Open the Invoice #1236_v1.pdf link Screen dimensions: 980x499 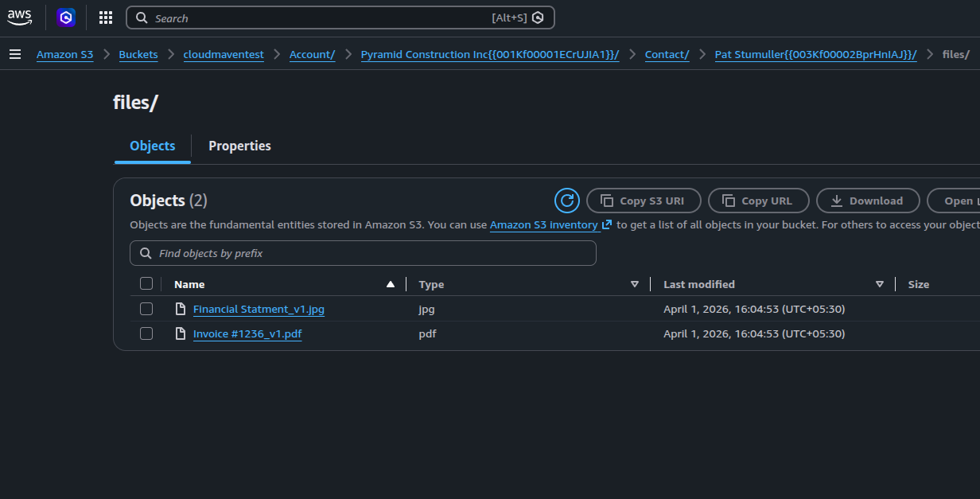[247, 333]
